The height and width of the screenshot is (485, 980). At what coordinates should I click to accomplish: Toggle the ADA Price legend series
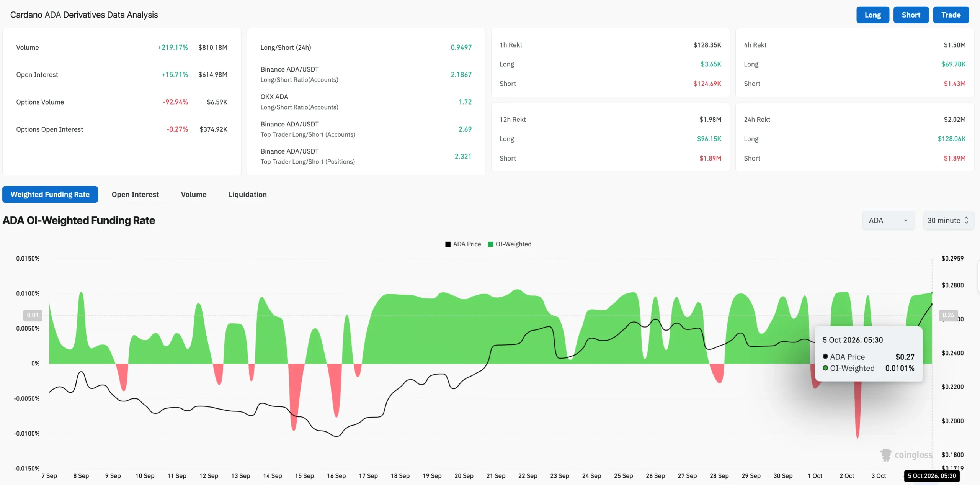tap(463, 244)
